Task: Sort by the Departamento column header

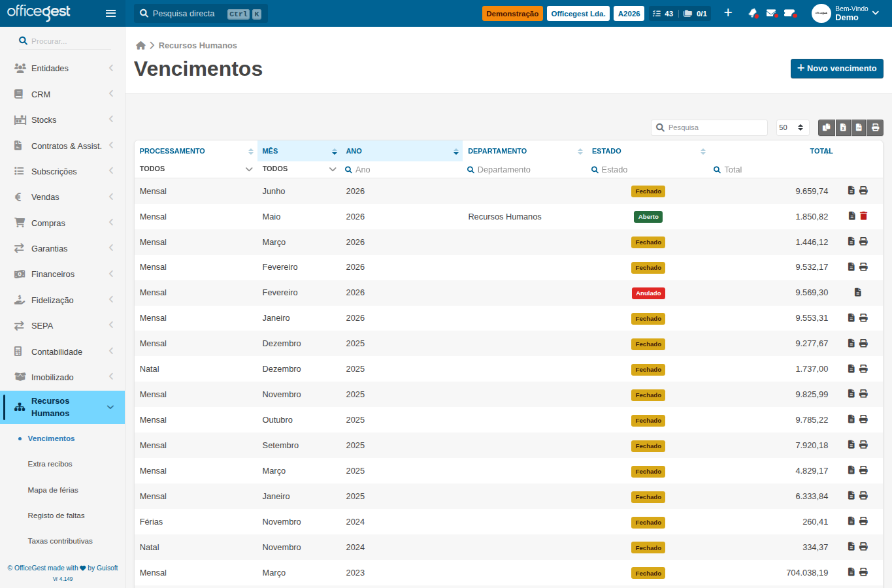Action: [525, 151]
